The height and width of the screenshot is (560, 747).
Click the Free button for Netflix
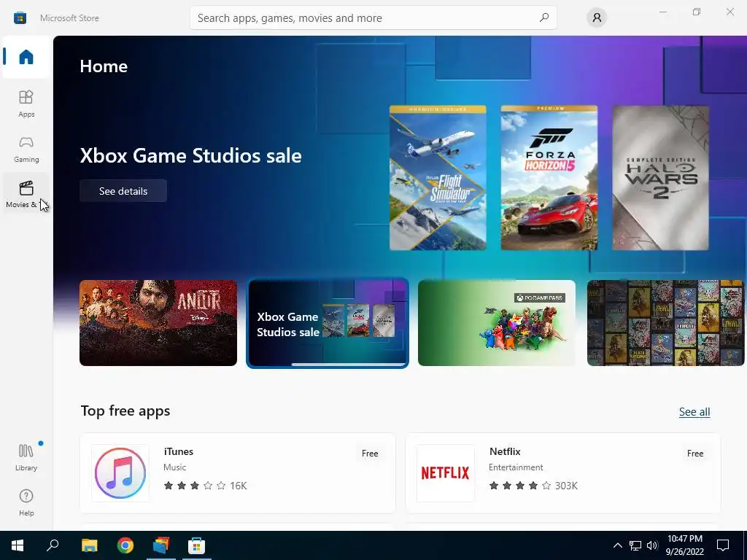tap(695, 454)
